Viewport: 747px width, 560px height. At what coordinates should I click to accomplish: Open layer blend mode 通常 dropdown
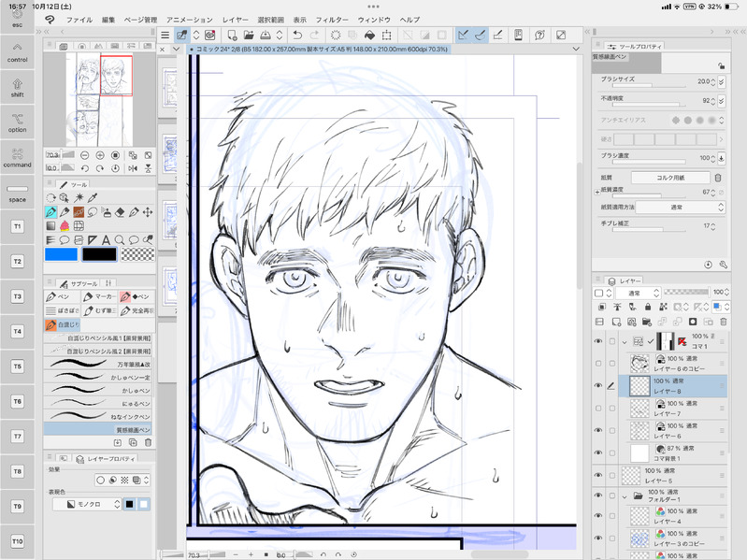coord(636,293)
